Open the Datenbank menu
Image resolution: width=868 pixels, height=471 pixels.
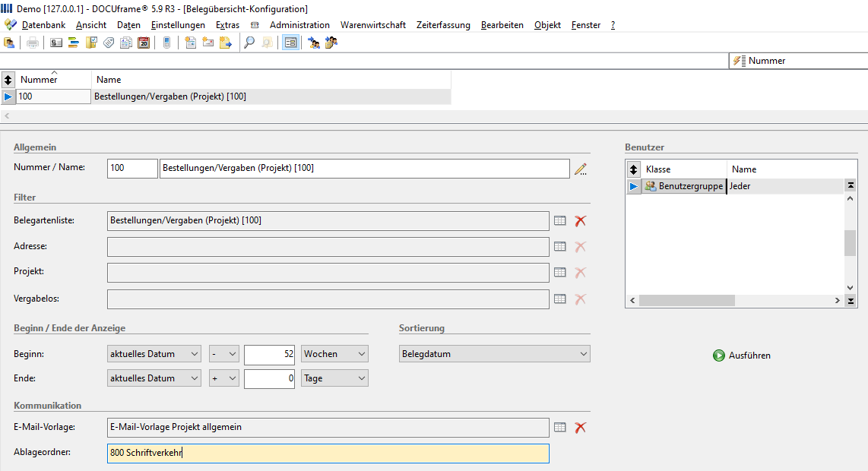coord(44,25)
